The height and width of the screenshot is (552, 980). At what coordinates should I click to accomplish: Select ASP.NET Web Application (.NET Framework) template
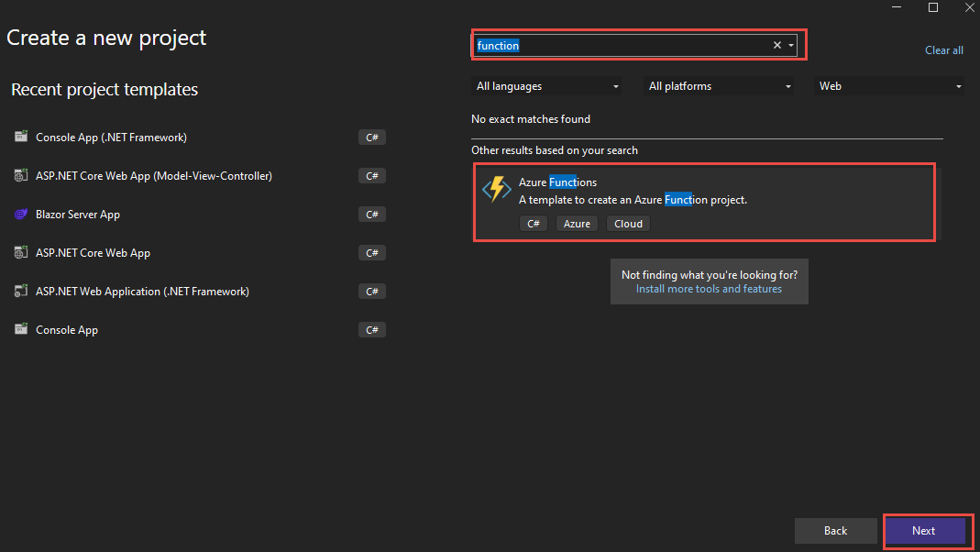click(199, 291)
